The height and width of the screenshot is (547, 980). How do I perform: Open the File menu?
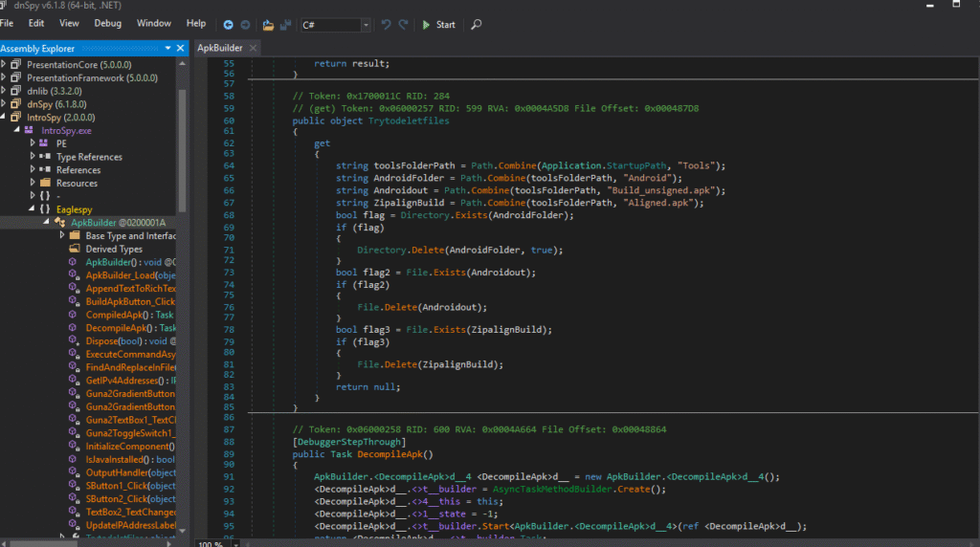(x=7, y=23)
